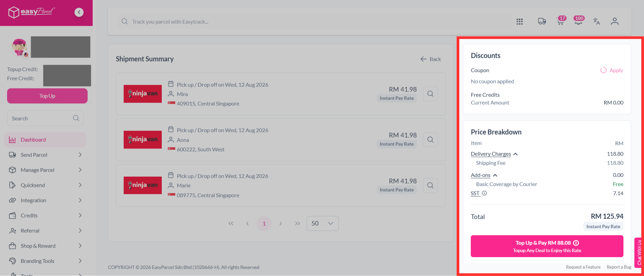The image size is (644, 276).
Task: Click the Instant Pay Rate tag for Mira
Action: click(397, 98)
